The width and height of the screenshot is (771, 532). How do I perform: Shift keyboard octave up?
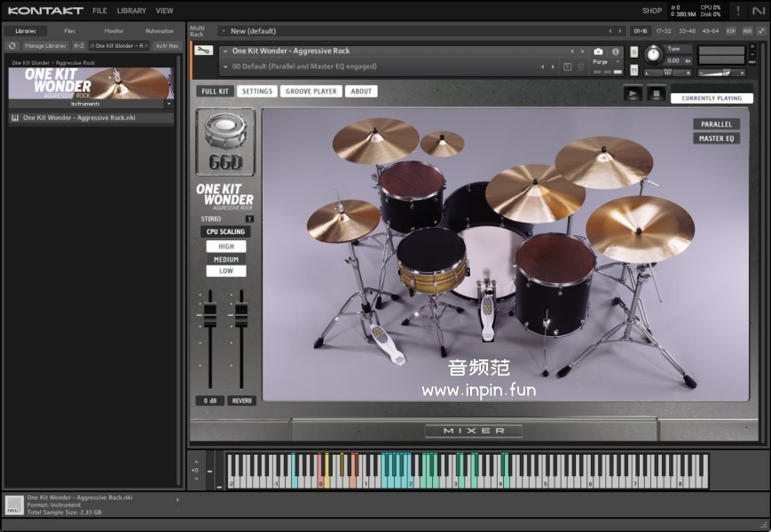196,462
